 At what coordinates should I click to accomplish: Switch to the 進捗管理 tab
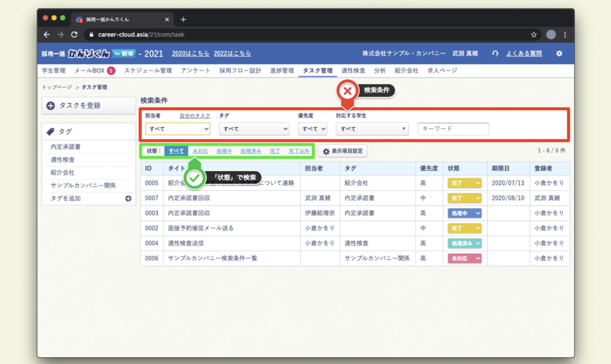(x=282, y=71)
